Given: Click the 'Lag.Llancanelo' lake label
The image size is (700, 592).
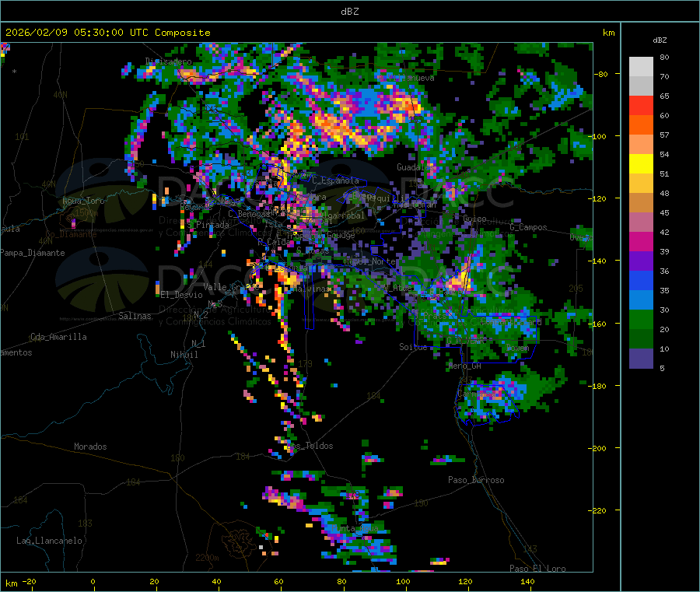Looking at the screenshot, I should tap(49, 541).
